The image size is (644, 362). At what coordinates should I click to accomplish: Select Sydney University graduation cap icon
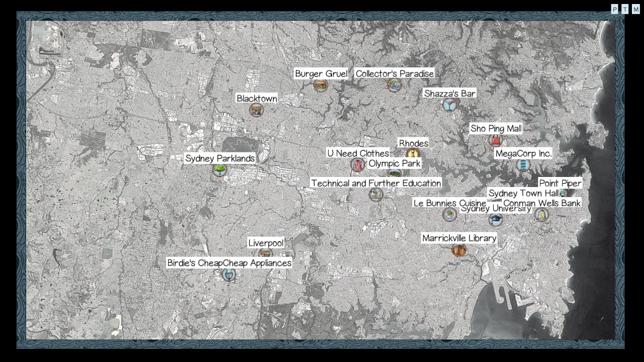[x=496, y=219]
